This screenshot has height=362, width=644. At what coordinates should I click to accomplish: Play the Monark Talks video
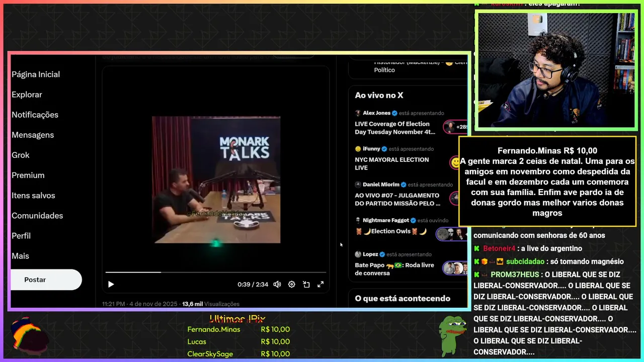pyautogui.click(x=111, y=284)
